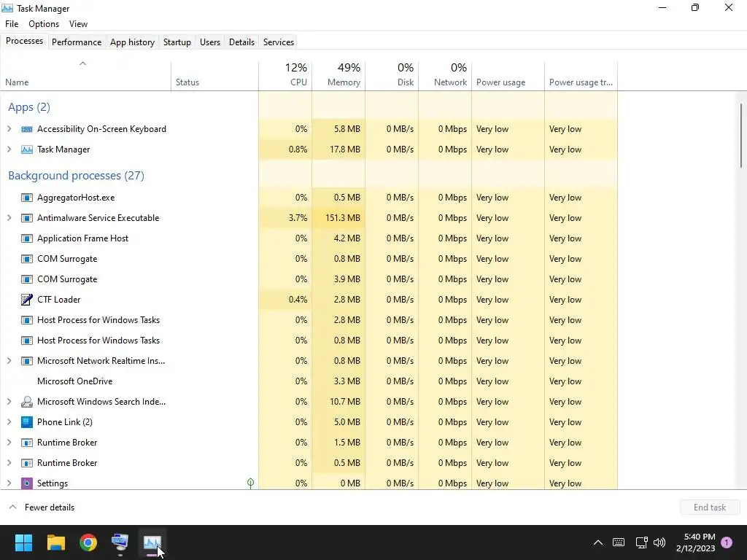747x560 pixels.
Task: Expand Microsoft Network Realtime Inspection entry
Action: tap(9, 361)
